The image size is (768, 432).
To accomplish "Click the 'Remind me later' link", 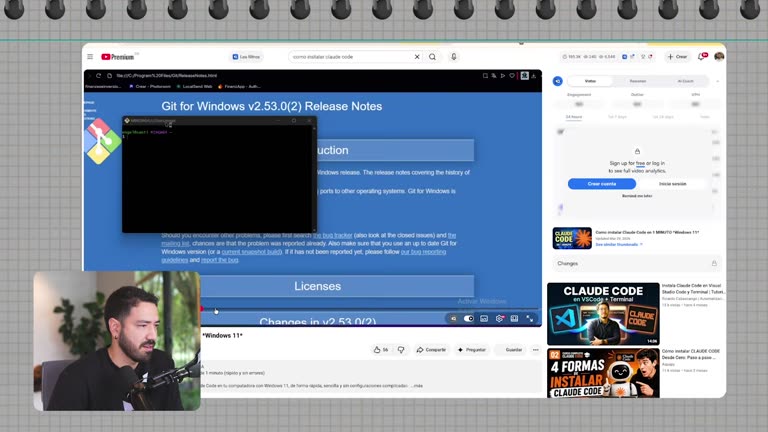I will (x=637, y=196).
